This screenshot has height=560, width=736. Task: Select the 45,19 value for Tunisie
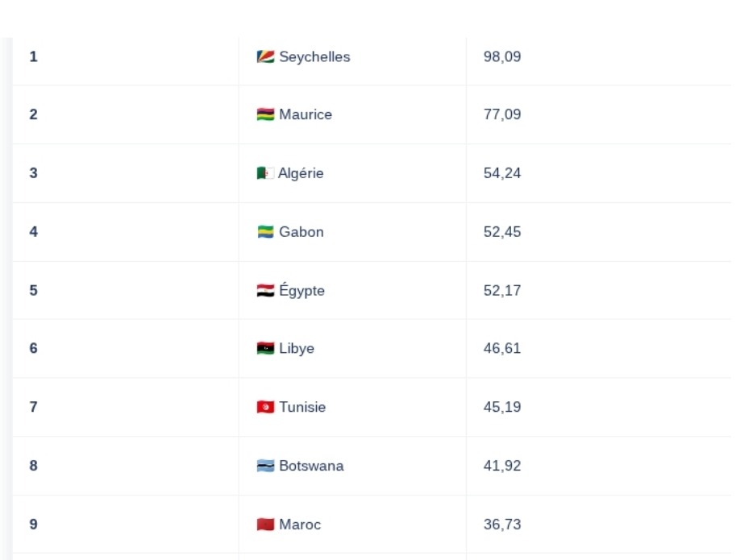point(502,407)
